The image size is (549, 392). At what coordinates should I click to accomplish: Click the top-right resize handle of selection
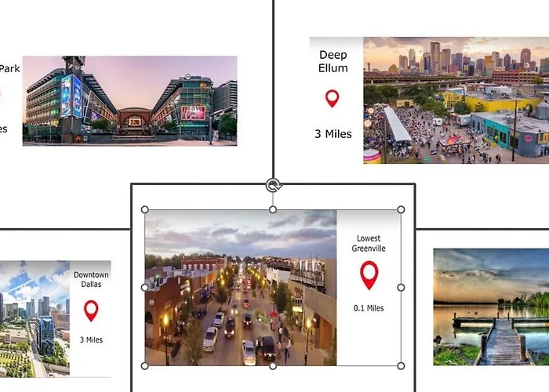coord(401,210)
